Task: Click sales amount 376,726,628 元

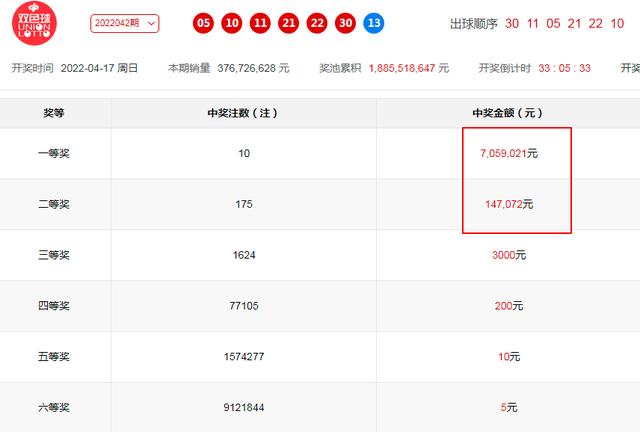Action: pos(253,68)
